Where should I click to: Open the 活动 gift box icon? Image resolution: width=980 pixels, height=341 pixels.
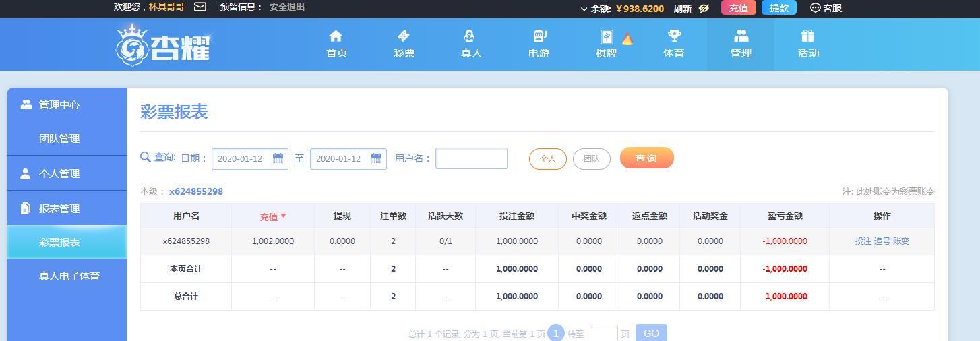[807, 36]
